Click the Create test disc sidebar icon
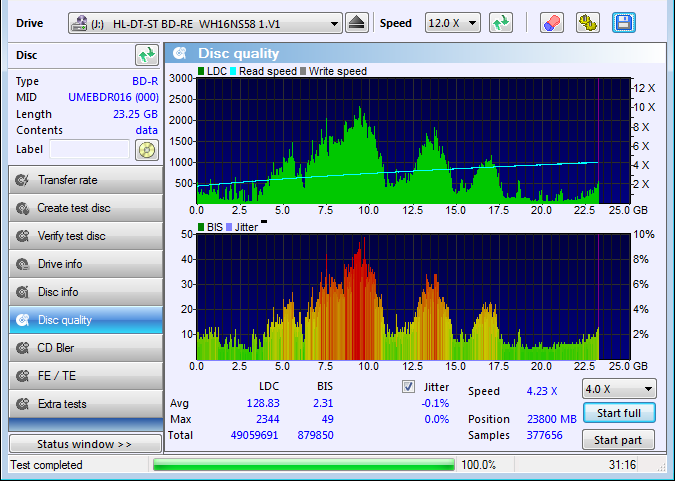The height and width of the screenshot is (481, 675). (22, 208)
